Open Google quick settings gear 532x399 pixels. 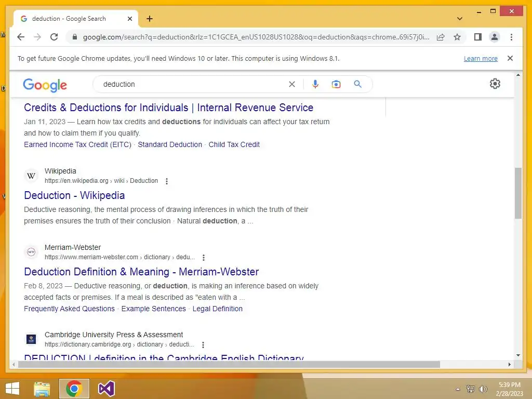pyautogui.click(x=495, y=84)
